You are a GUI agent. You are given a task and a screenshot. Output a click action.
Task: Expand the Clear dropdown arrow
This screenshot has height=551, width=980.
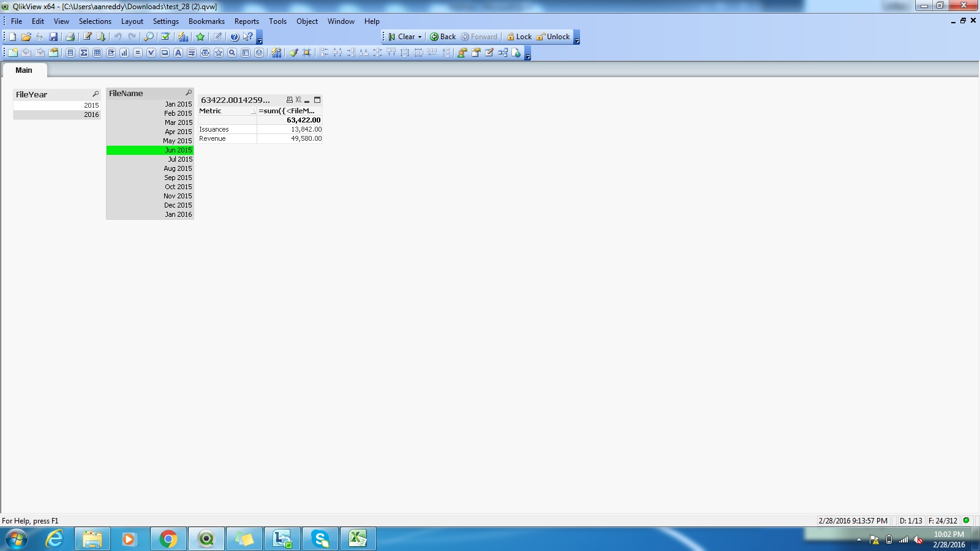point(420,37)
